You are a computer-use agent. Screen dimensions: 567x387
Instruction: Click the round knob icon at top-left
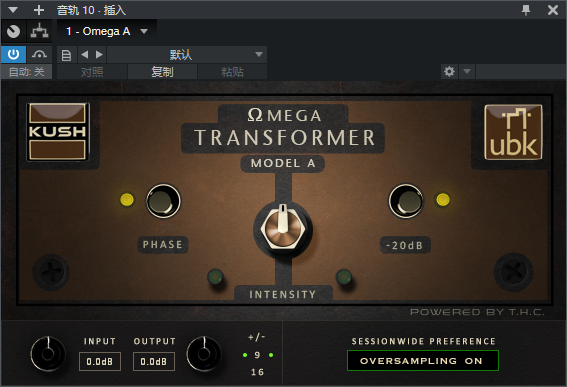pyautogui.click(x=13, y=31)
